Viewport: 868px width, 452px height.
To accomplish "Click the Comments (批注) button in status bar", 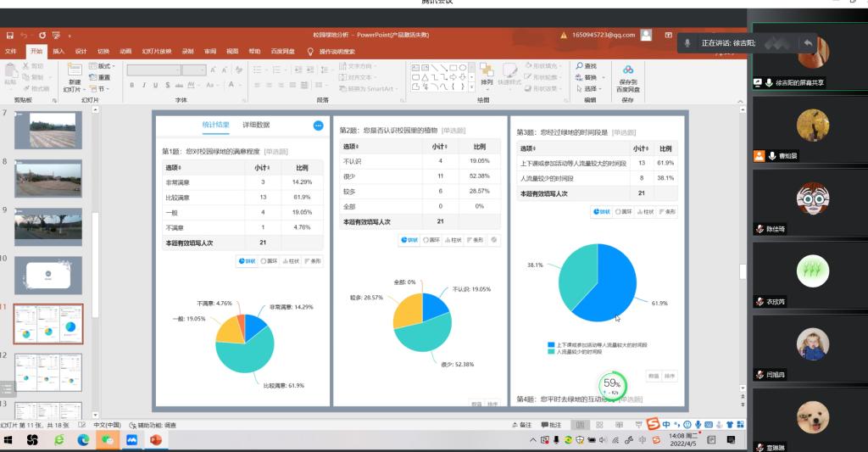I will click(551, 425).
